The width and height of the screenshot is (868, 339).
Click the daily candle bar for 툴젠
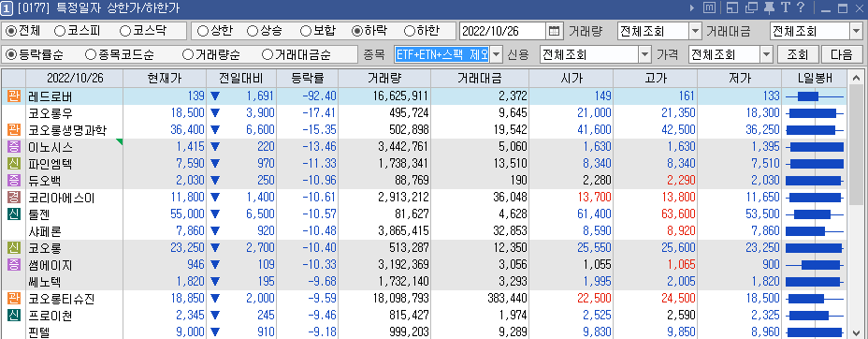pyautogui.click(x=815, y=215)
